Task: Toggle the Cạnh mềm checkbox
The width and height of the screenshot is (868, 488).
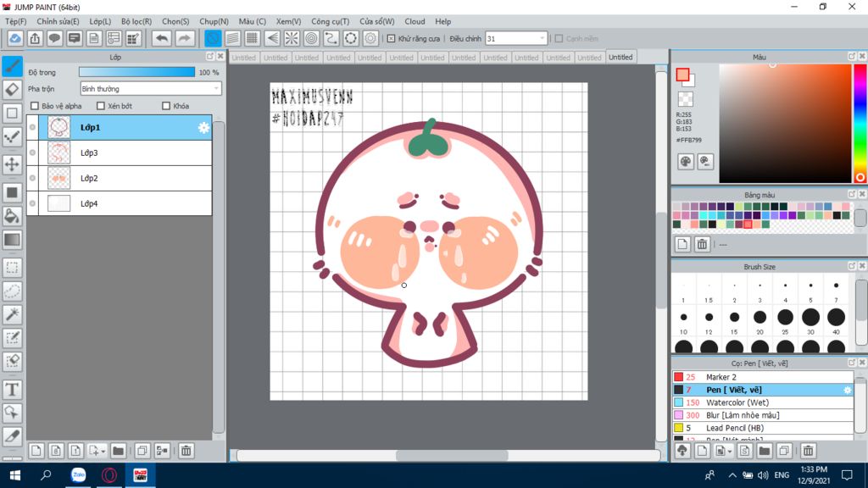Action: [559, 39]
